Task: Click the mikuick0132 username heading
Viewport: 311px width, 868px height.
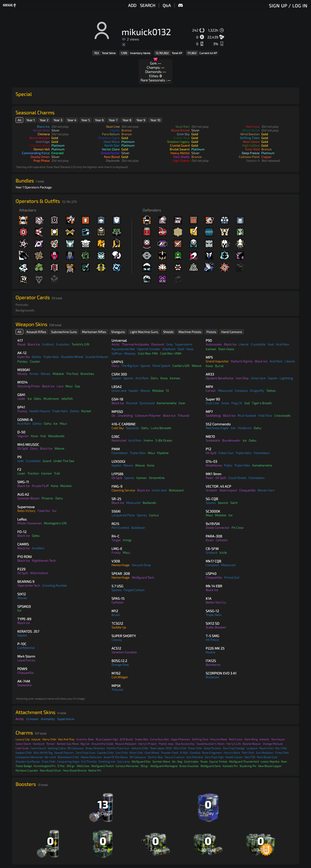Action: pos(146,32)
